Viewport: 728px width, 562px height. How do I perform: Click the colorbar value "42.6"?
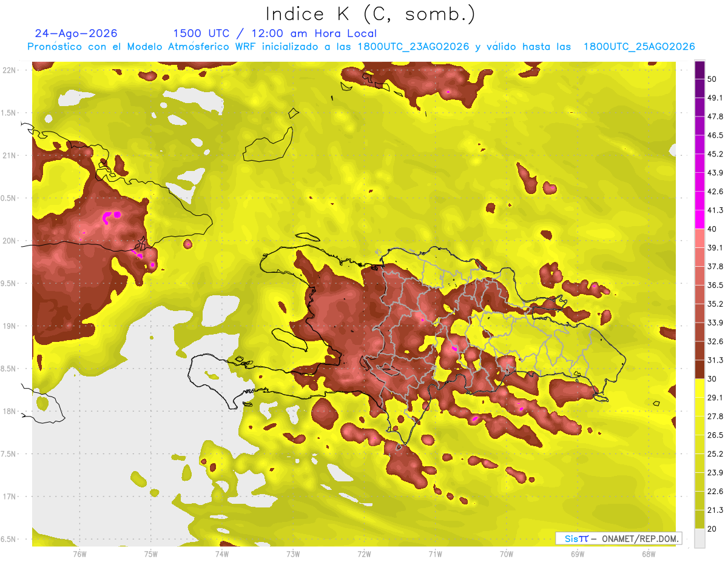click(x=715, y=192)
